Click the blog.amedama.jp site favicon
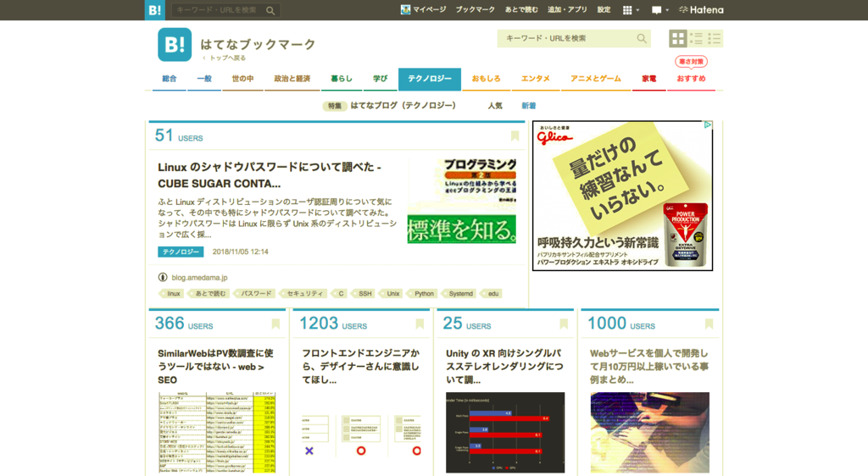The image size is (868, 476). pos(162,278)
